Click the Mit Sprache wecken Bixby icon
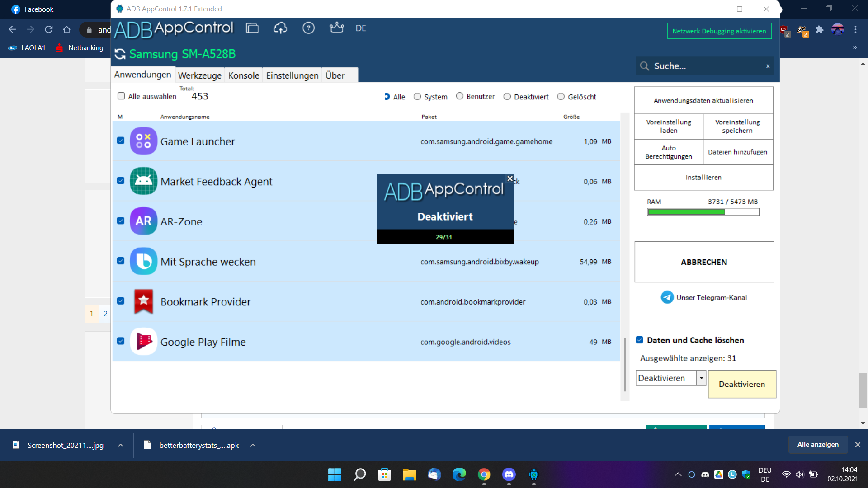Viewport: 868px width, 488px height. (143, 261)
